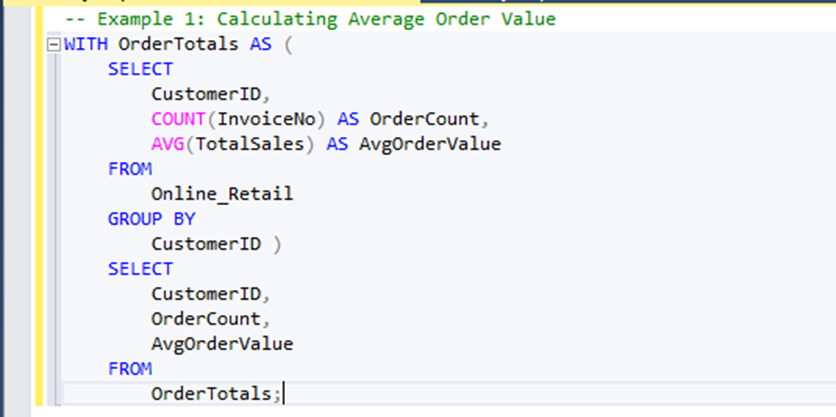
Task: Click the FROM keyword above "OrderTotals;"
Action: click(x=130, y=368)
